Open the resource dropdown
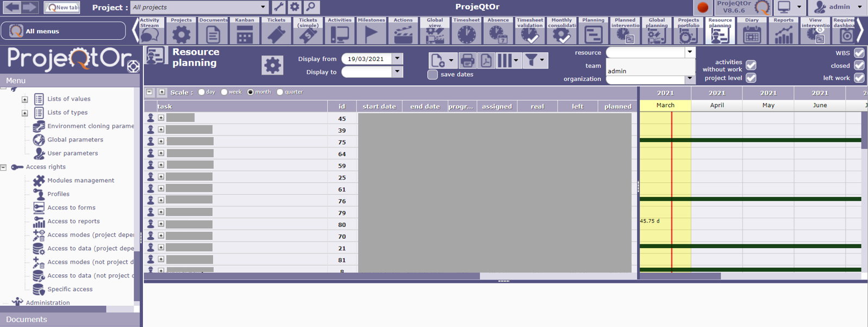 tap(690, 52)
